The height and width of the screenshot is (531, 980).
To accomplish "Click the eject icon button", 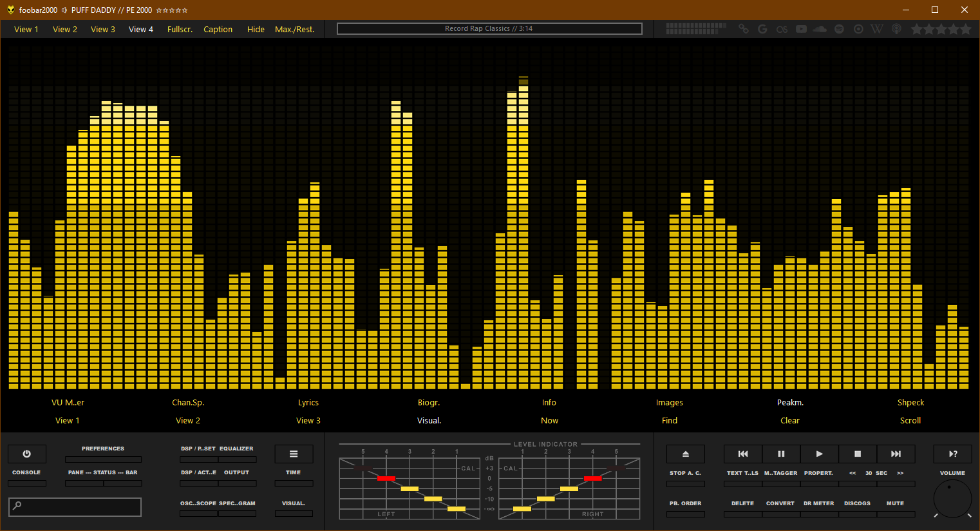I will [x=685, y=454].
